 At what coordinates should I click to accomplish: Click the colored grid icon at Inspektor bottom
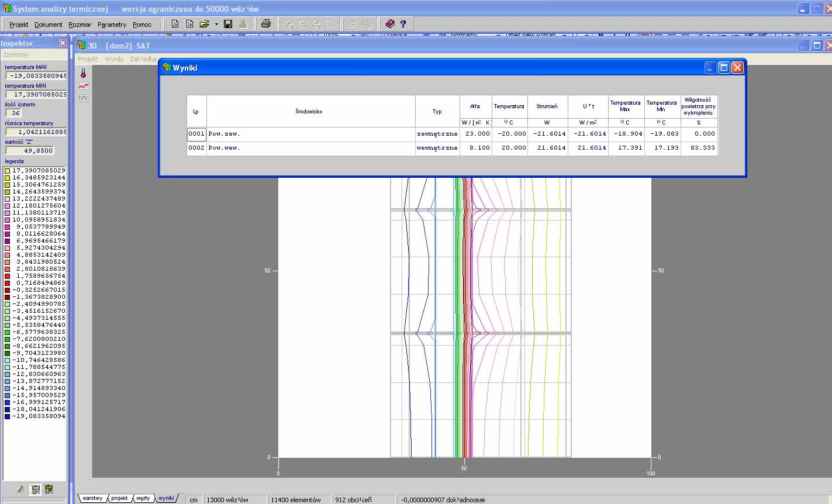tap(49, 489)
